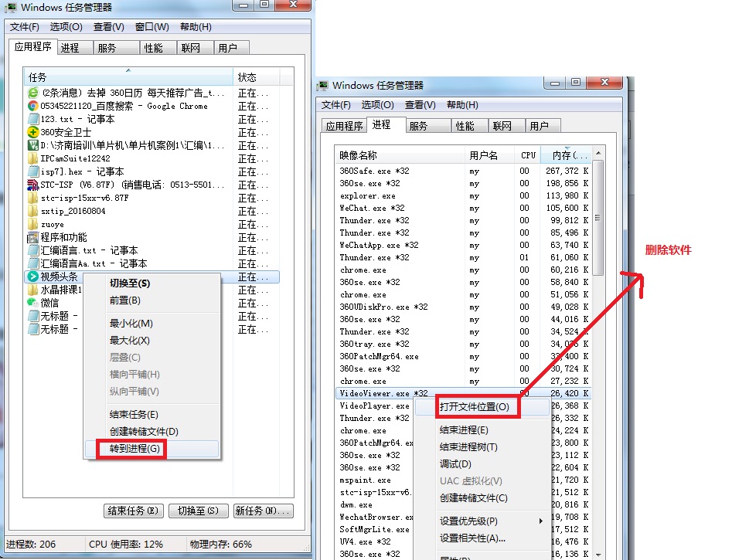Select the mspaint.exe process row

point(375,480)
